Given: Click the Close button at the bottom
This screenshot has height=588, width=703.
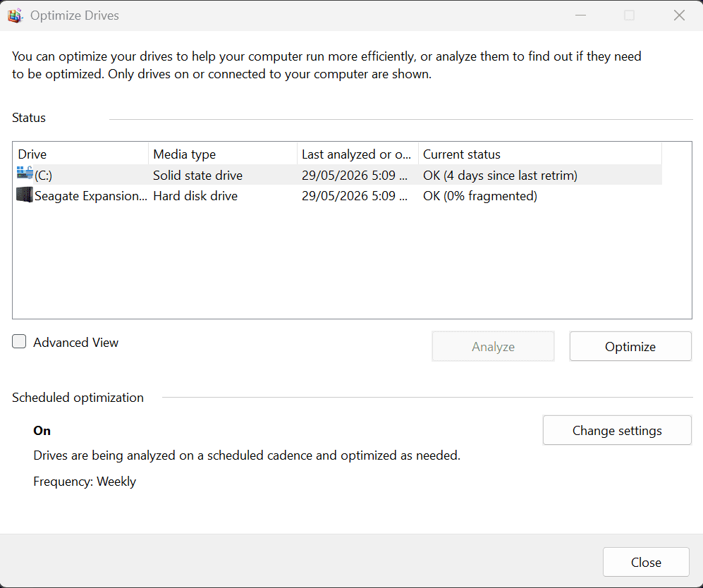Looking at the screenshot, I should pyautogui.click(x=646, y=562).
